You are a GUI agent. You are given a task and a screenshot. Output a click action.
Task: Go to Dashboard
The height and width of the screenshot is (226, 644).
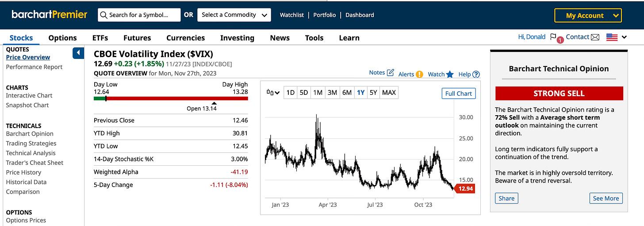[x=360, y=15]
